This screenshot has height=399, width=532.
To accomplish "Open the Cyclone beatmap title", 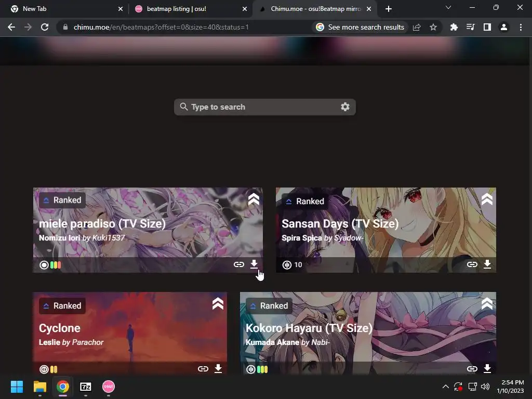I will 60,328.
